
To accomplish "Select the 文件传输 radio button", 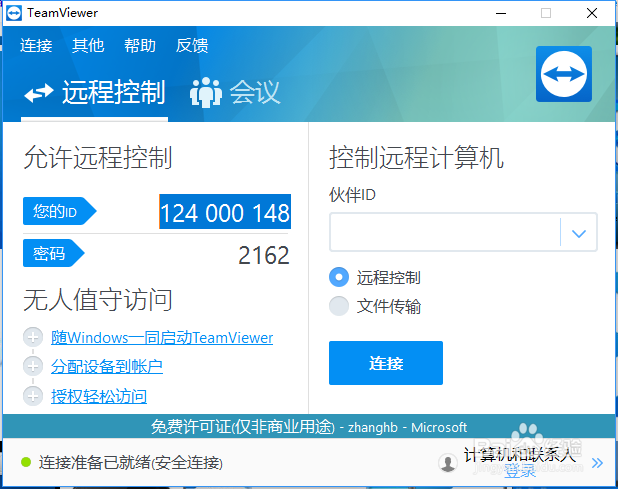I will pyautogui.click(x=339, y=306).
